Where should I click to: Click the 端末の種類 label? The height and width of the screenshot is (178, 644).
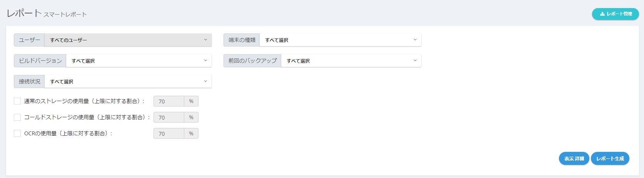pos(242,40)
